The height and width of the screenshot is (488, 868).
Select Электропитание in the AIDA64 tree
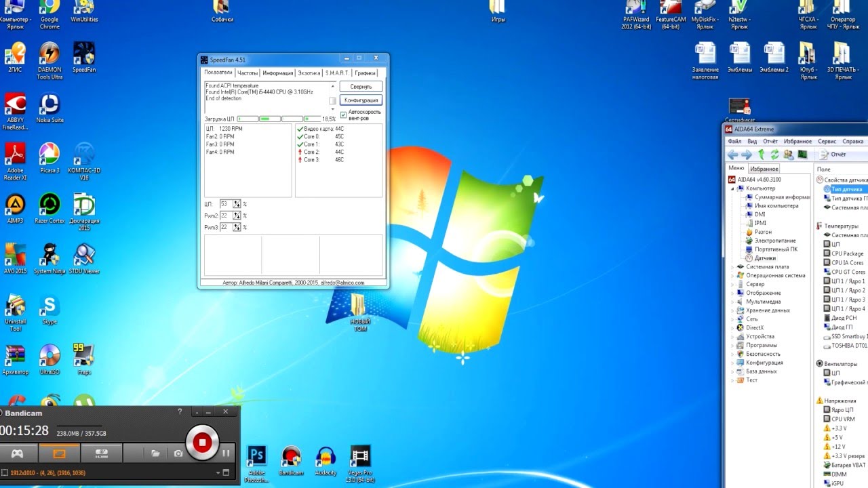(775, 241)
